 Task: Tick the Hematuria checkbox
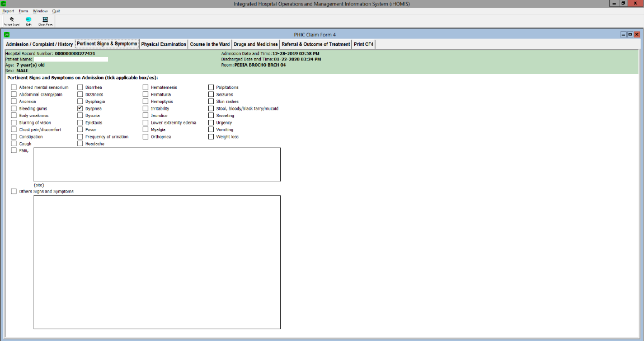(x=145, y=95)
